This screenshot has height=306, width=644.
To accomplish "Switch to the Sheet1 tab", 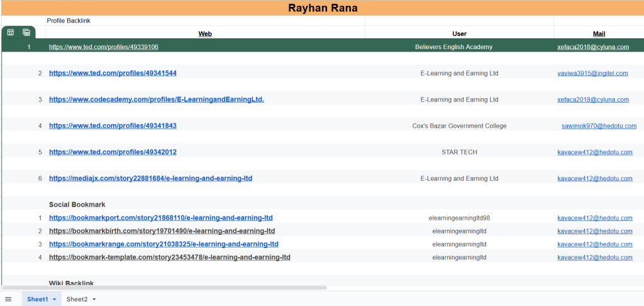I will point(38,300).
